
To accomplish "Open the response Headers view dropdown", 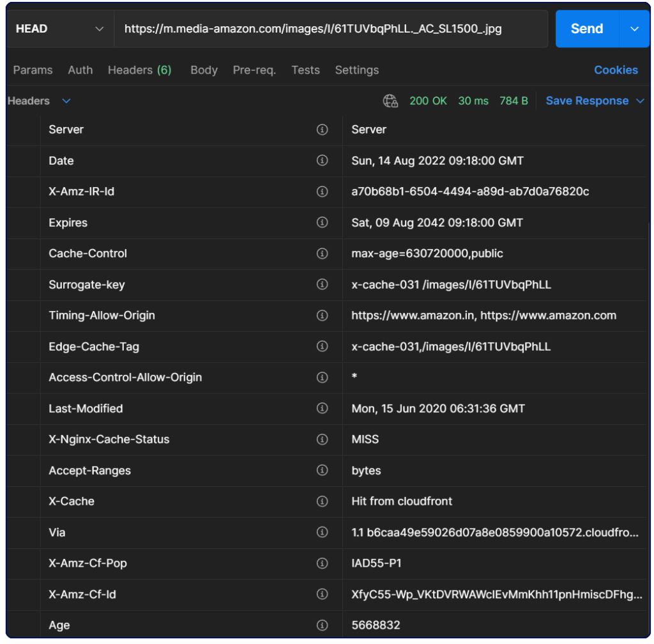I will tap(39, 101).
